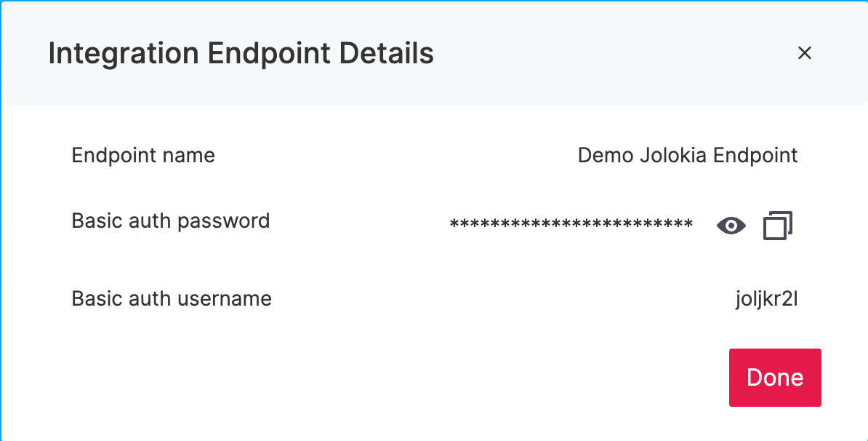
Task: Unhide the endpoint password using the eye toggle
Action: pyautogui.click(x=731, y=226)
